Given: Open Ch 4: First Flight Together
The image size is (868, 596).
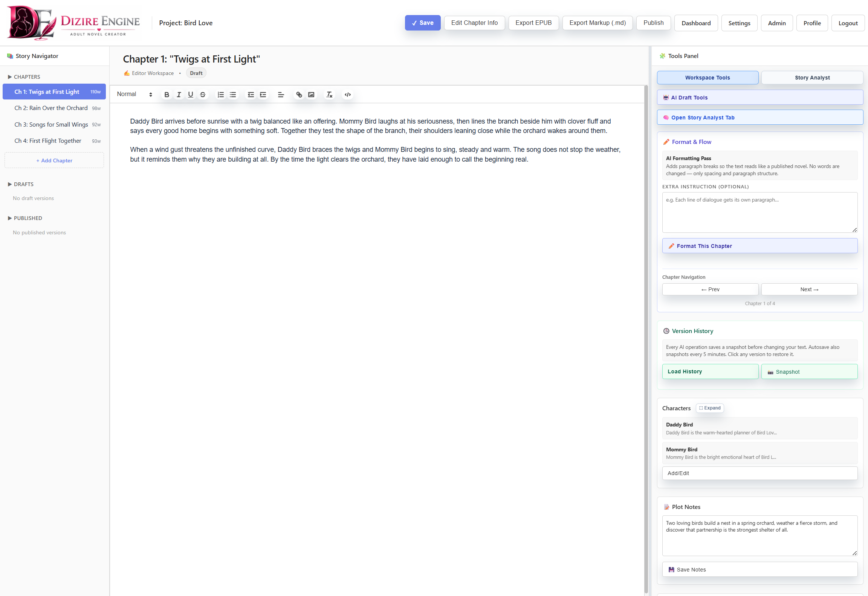Looking at the screenshot, I should click(54, 141).
